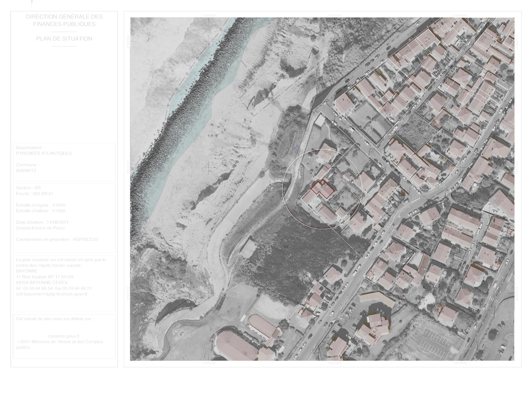532x399 pixels.
Task: Click the BIARRITZ commune name
Action: [26, 171]
